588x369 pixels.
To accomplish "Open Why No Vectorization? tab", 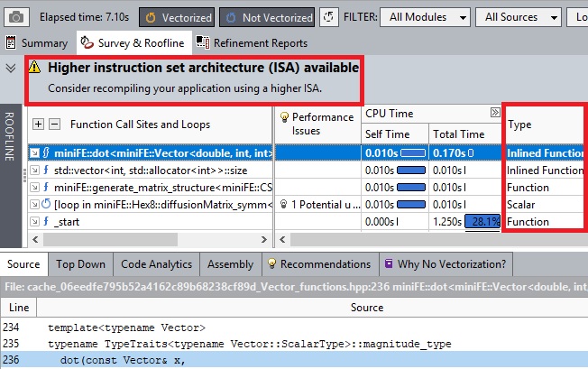I will [x=445, y=263].
